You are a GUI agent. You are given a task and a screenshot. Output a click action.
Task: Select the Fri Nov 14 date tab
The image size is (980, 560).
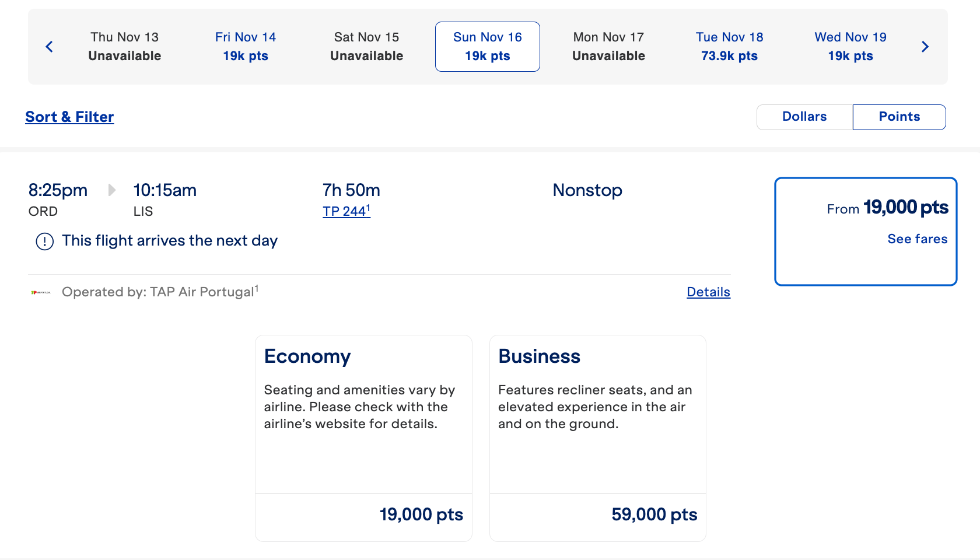[x=246, y=47]
